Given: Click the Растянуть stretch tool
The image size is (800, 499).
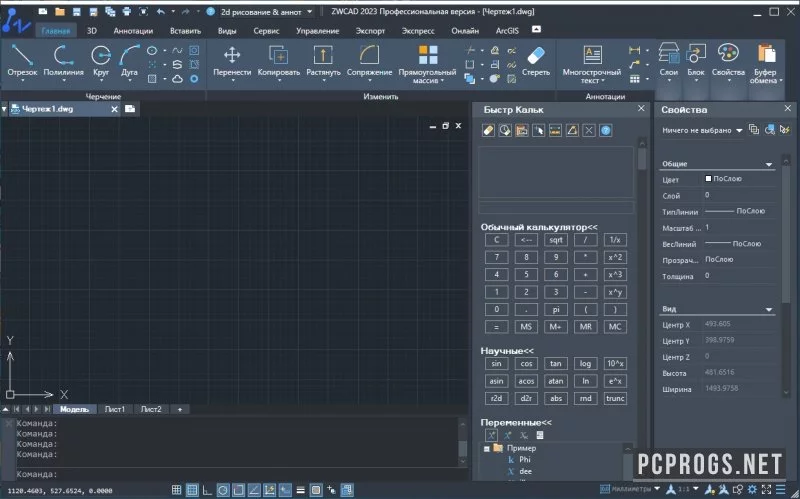Looking at the screenshot, I should pyautogui.click(x=323, y=61).
